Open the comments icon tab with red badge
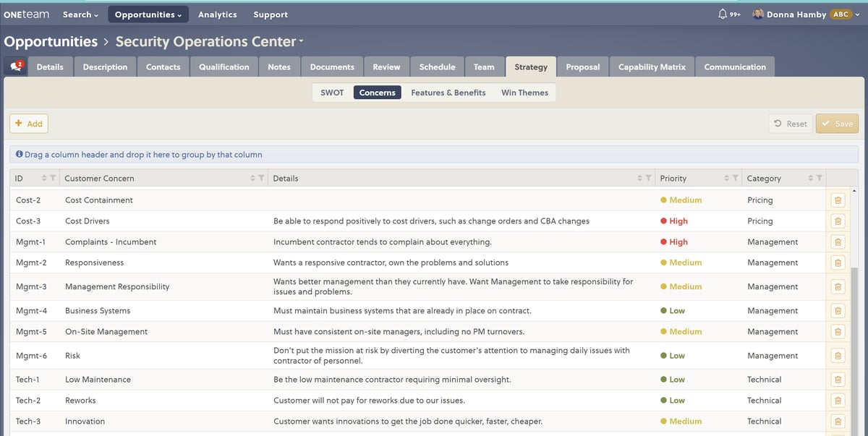The height and width of the screenshot is (436, 868). 16,67
